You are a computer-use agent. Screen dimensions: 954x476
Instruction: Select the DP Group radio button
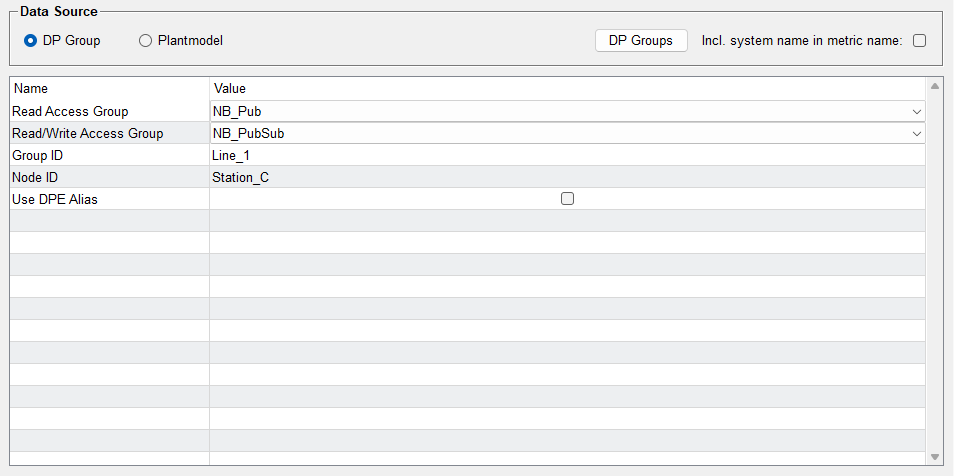coord(30,41)
